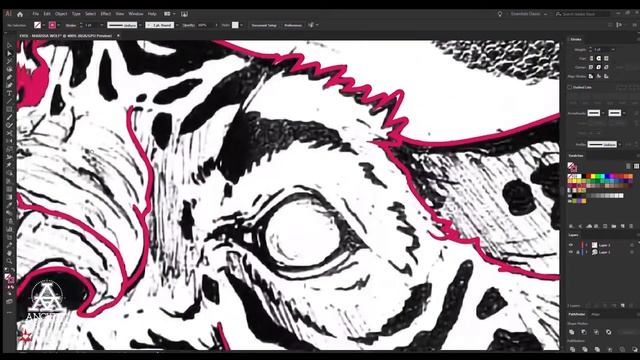Screen dimensions: 640x360
Task: Open the Edit menu
Action: tap(47, 14)
